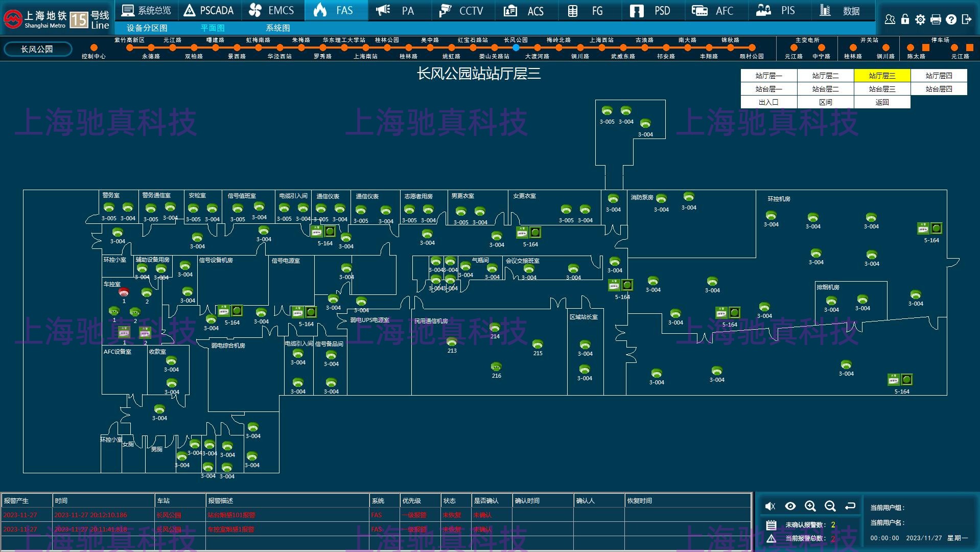The height and width of the screenshot is (552, 980).
Task: Open the printer icon in top-right toolbar
Action: [936, 19]
